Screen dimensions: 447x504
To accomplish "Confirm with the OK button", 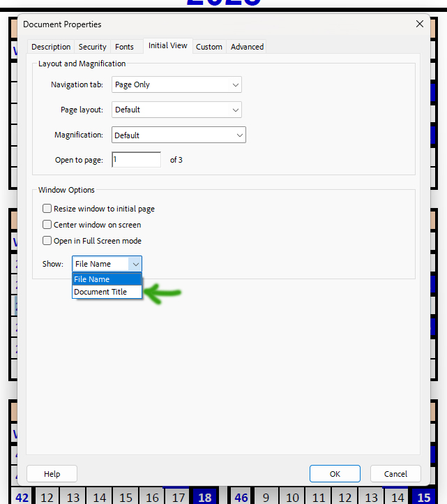I will click(x=335, y=474).
